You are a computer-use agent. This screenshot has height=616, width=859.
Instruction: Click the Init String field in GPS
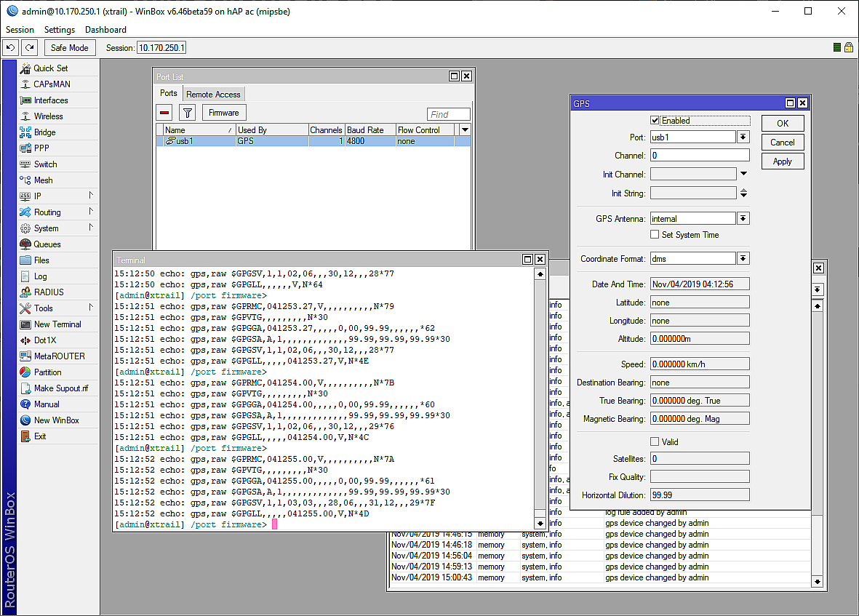693,193
